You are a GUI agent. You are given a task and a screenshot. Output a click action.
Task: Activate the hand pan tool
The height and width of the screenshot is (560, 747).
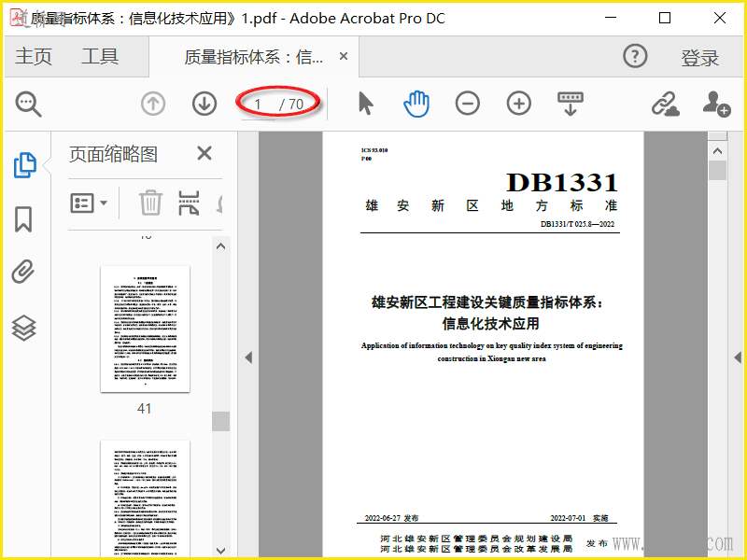(416, 104)
